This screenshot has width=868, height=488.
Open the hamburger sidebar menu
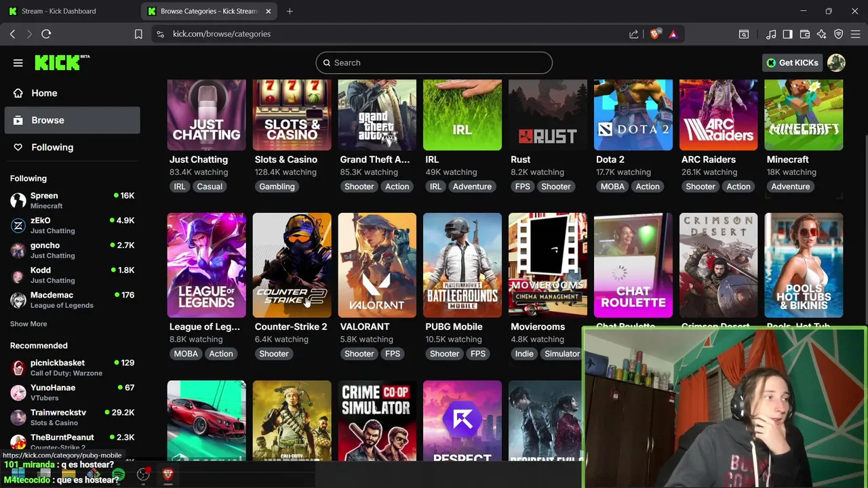click(x=18, y=63)
